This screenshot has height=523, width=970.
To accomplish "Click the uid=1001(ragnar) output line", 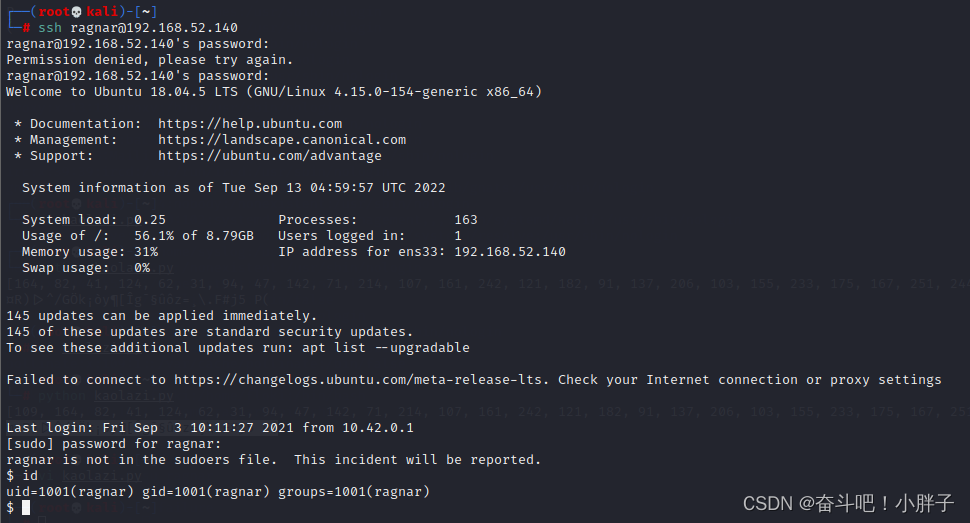I will pyautogui.click(x=218, y=492).
